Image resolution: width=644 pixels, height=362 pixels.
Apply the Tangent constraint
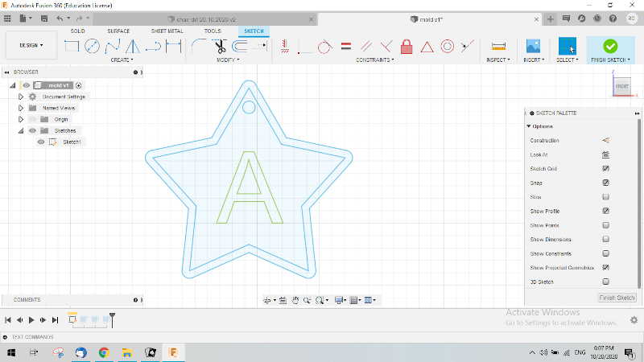(324, 47)
